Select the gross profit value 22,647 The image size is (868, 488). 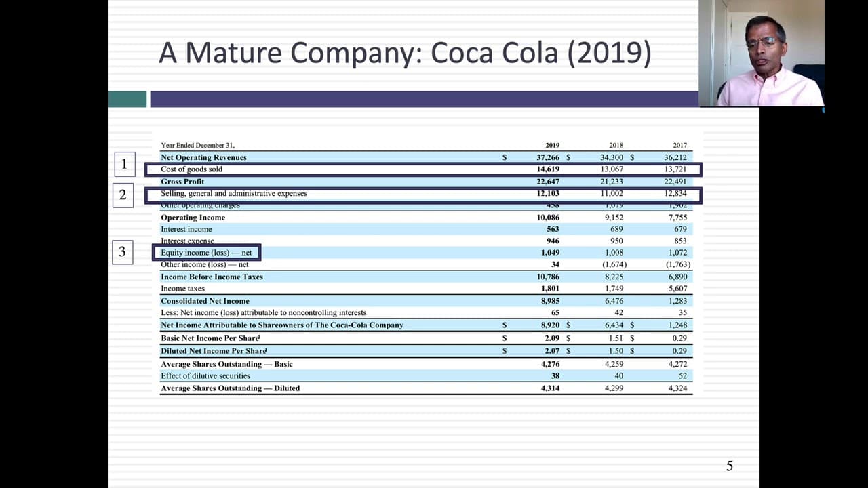tap(548, 182)
